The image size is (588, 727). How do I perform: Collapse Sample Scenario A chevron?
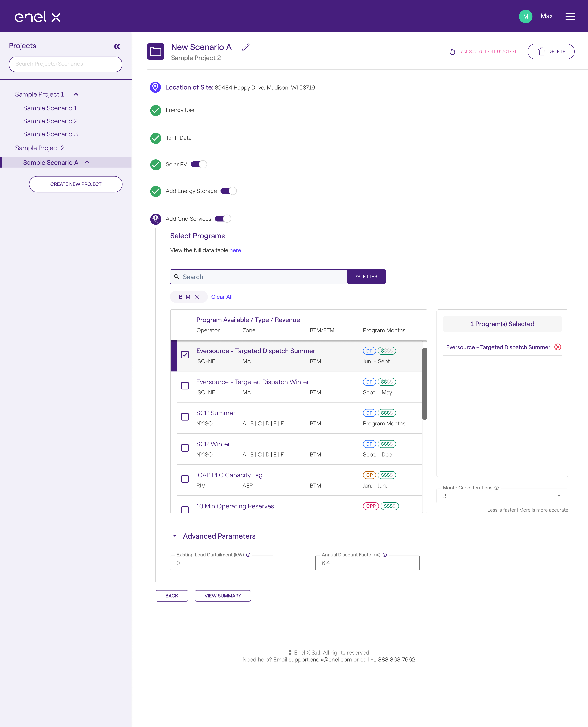click(x=87, y=162)
